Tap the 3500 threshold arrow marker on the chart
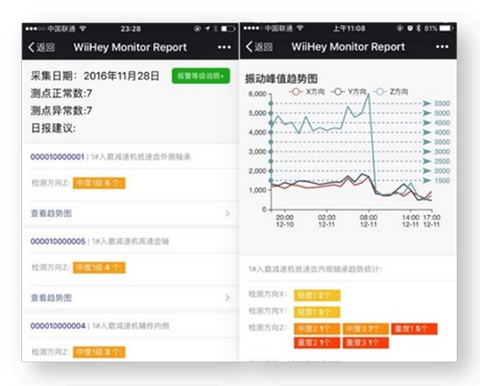Image resolution: width=480 pixels, height=386 pixels. (427, 142)
